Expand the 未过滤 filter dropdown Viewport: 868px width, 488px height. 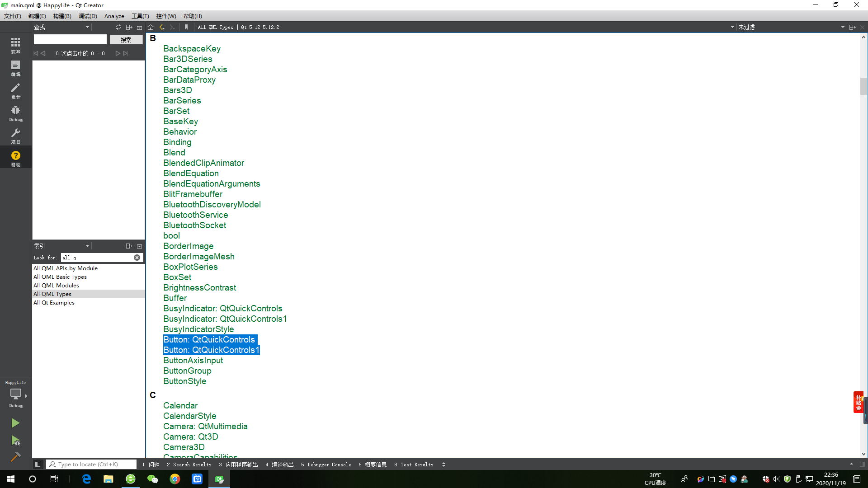click(x=843, y=27)
